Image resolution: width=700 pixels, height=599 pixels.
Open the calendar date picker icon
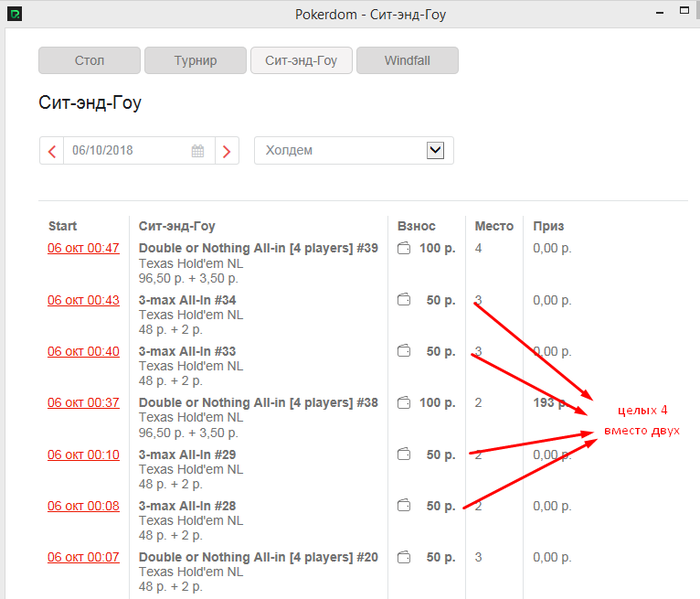click(x=198, y=151)
